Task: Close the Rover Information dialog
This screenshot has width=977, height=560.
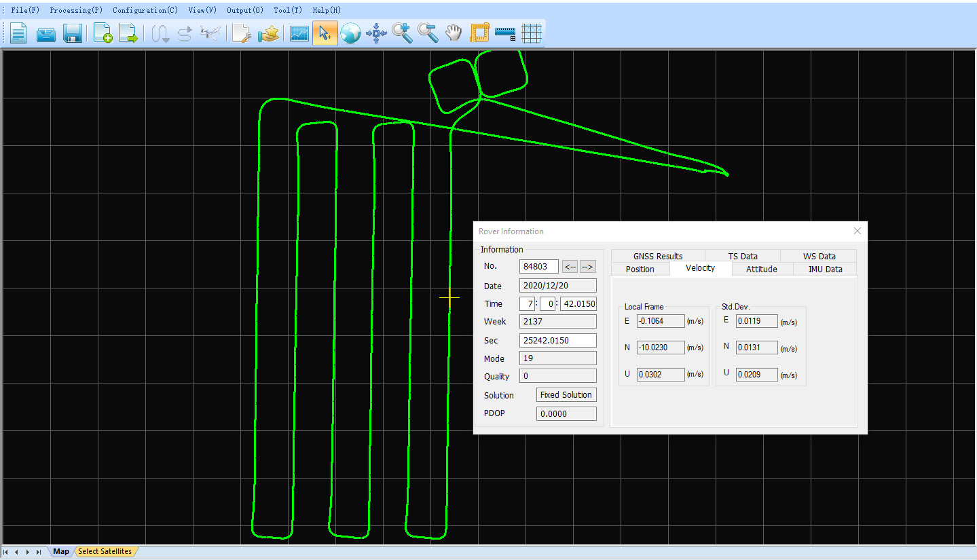Action: point(857,231)
